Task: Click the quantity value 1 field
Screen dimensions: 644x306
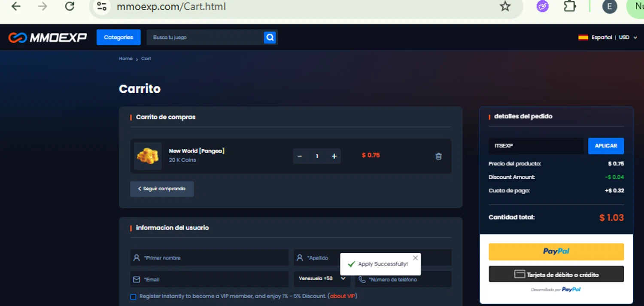Action: pos(317,156)
